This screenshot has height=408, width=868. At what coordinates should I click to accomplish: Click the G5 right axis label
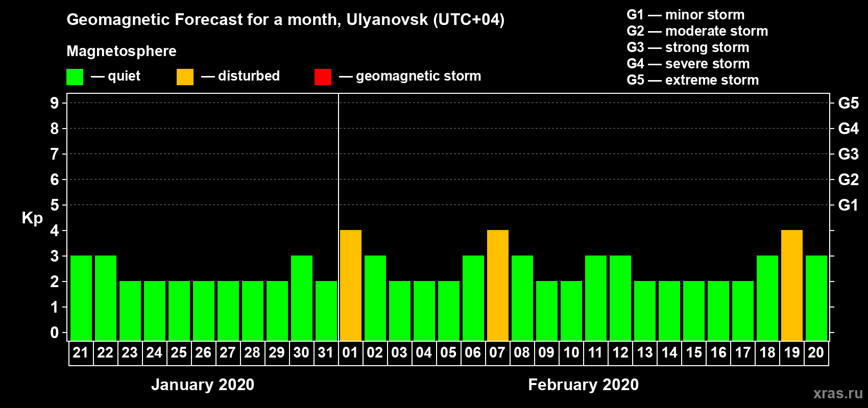[x=849, y=103]
